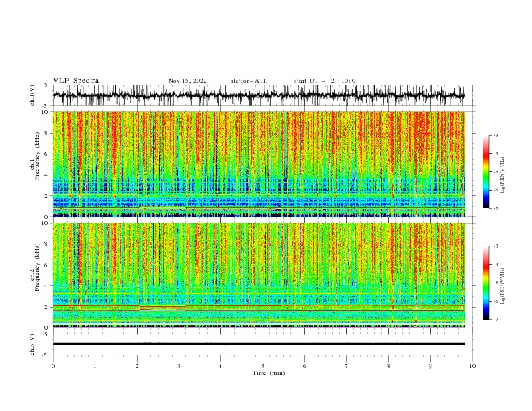Select the "Nov.15, 2022" date text

[187, 81]
